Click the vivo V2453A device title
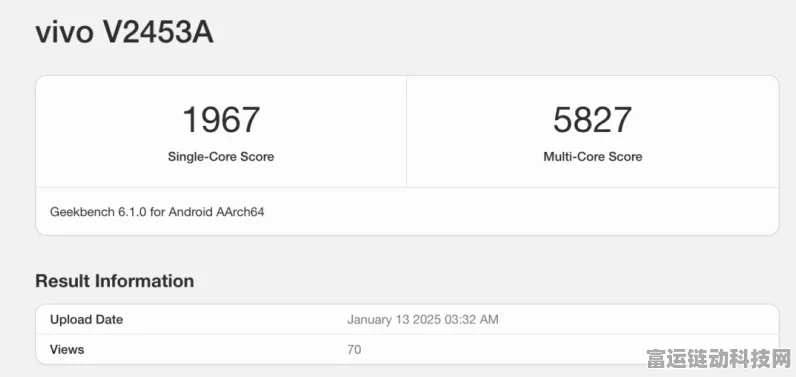 [x=124, y=33]
